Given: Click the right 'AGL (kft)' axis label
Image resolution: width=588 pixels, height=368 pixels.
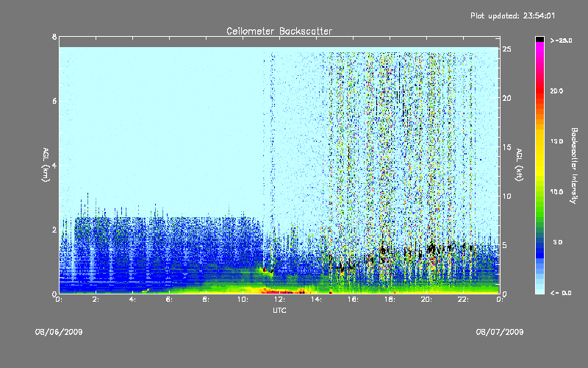Looking at the screenshot, I should (519, 165).
